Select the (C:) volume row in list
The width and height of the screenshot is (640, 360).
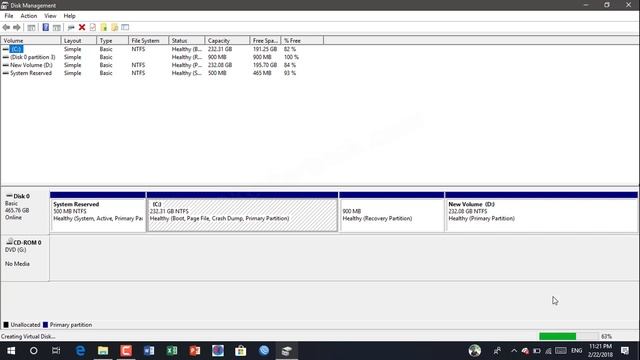click(16, 49)
